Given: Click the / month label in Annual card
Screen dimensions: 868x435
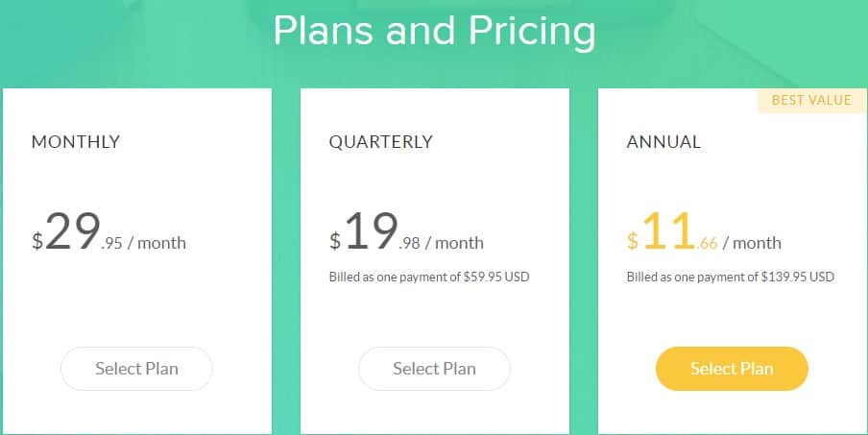Looking at the screenshot, I should click(x=752, y=243).
